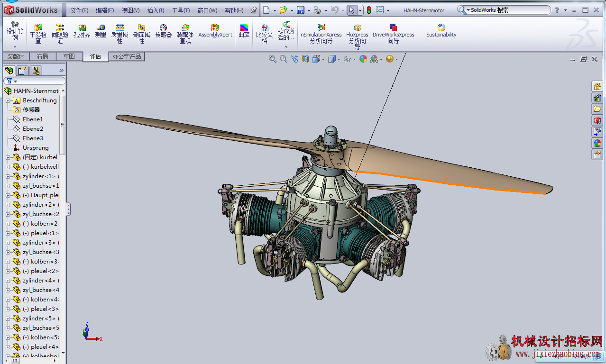The width and height of the screenshot is (606, 364).
Task: Open the 视图(V) menu
Action: pos(130,10)
